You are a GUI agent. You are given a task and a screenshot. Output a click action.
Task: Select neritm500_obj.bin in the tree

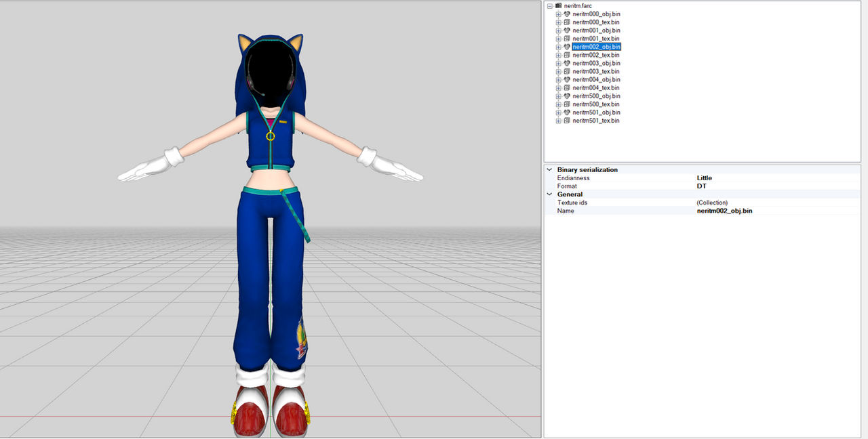(596, 96)
